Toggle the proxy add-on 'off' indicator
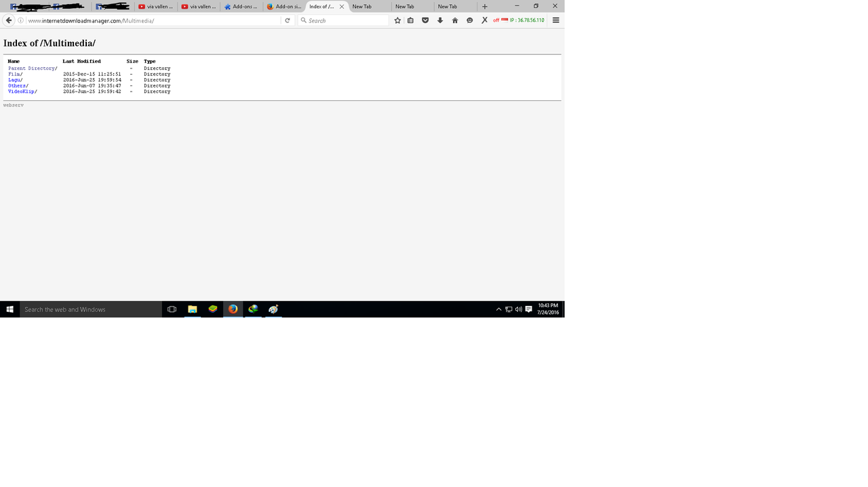This screenshot has height=487, width=868. (496, 20)
